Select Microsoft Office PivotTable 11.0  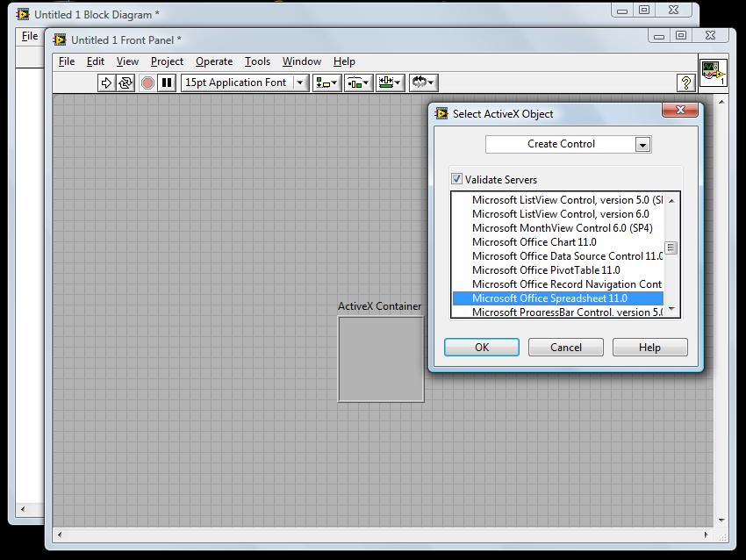click(557, 270)
